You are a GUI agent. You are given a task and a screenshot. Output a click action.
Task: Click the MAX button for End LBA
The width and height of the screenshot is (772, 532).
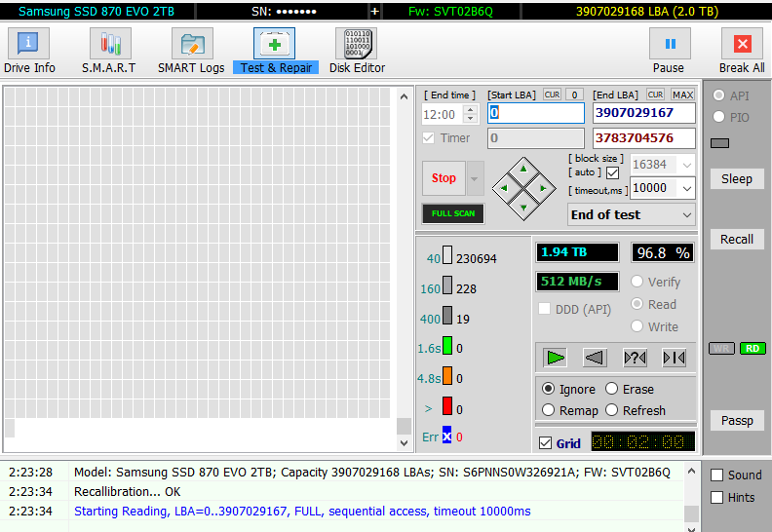coord(682,95)
